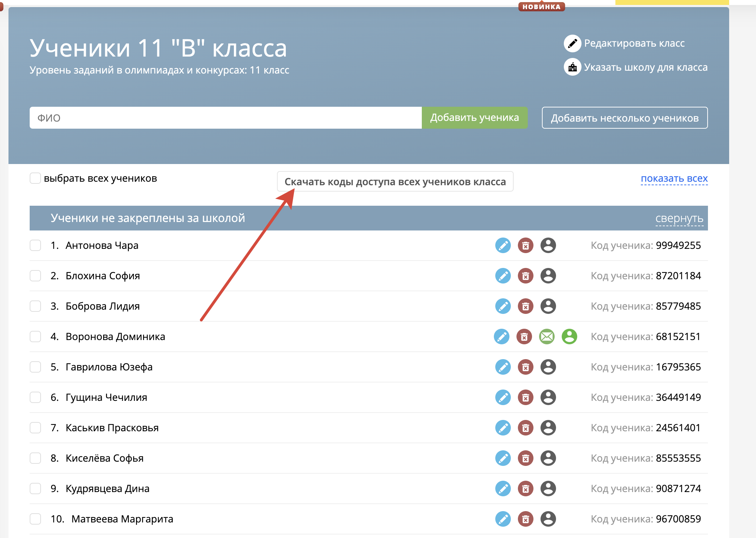This screenshot has height=538, width=756.
Task: Tick checkbox beside Каськив Прасковья
Action: click(35, 428)
